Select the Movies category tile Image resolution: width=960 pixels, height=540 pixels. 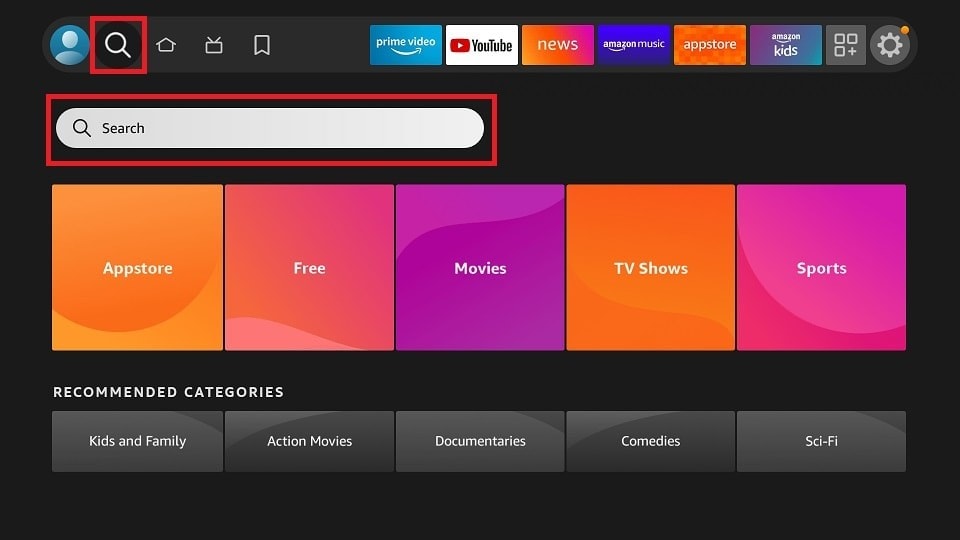coord(480,268)
